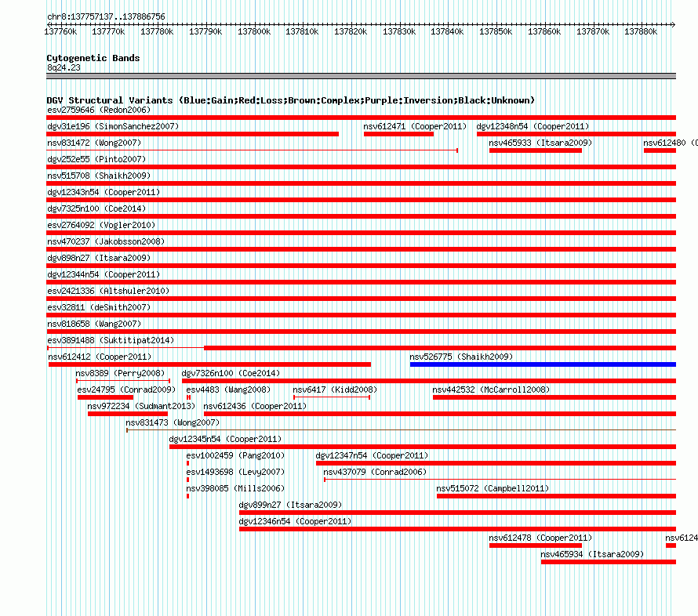Open nsv442532 (McCarroll2008) entry
Image resolution: width=698 pixels, height=616 pixels.
[x=491, y=390]
